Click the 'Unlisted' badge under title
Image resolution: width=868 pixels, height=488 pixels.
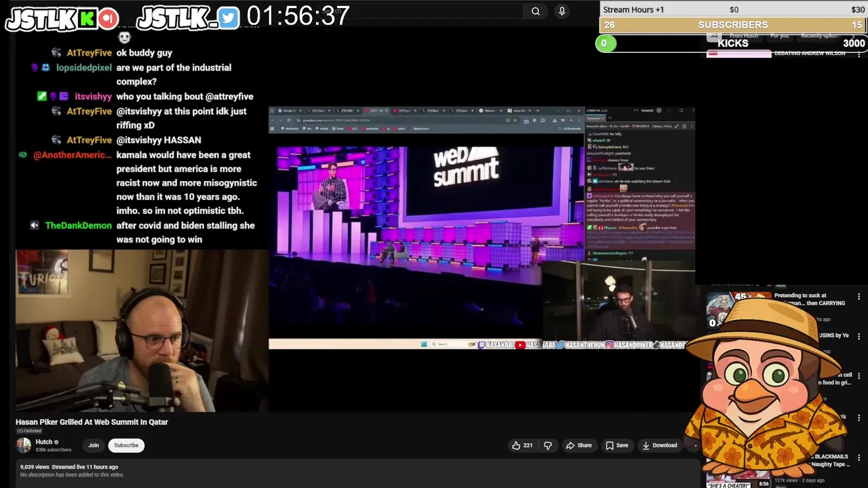[29, 431]
